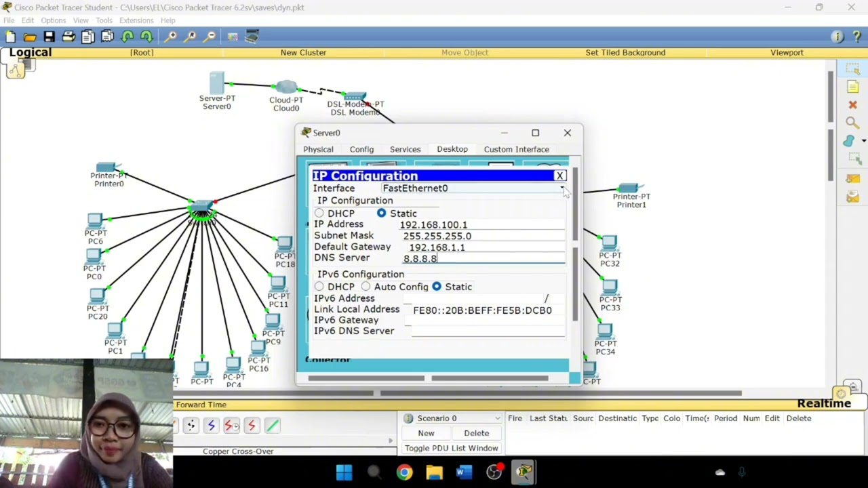Click the IPv6 DNS Server field
Screen dimensions: 868x488
coord(487,331)
